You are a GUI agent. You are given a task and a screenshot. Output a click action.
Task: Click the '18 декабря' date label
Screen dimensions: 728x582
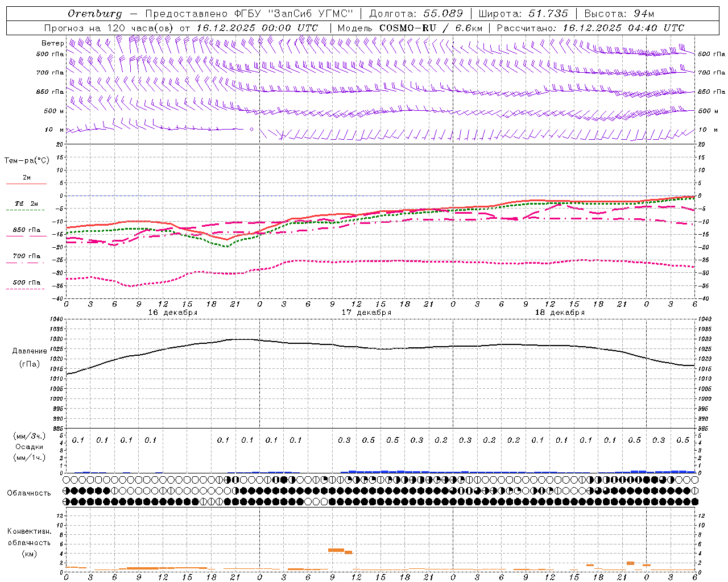(560, 313)
